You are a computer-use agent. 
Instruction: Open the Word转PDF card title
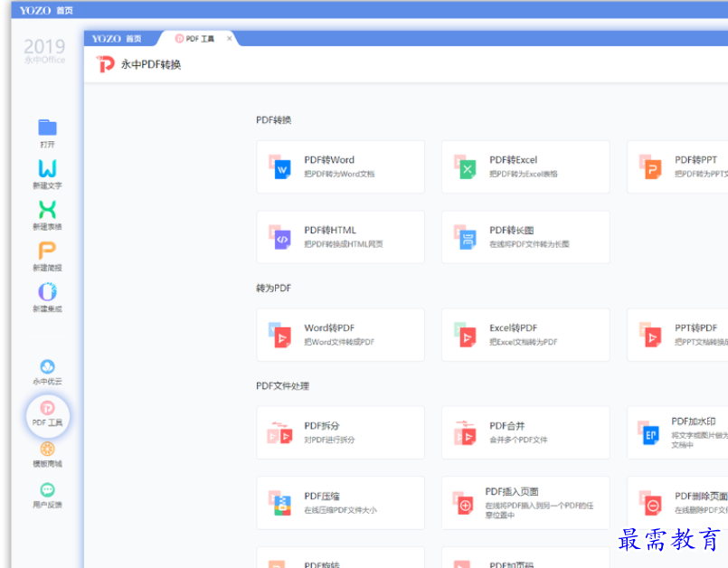point(329,328)
